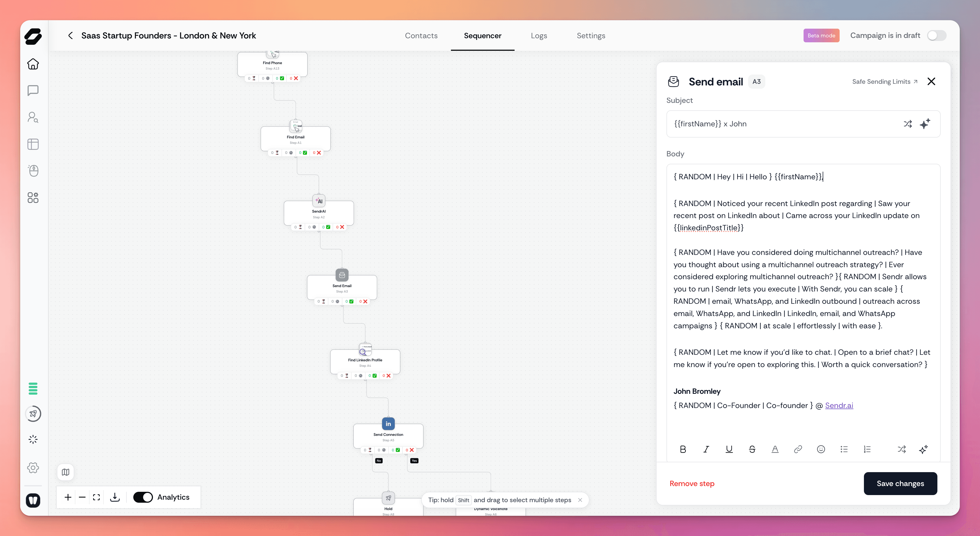Click the sparkle burst sidebar icon
The height and width of the screenshot is (536, 980).
coord(33,439)
